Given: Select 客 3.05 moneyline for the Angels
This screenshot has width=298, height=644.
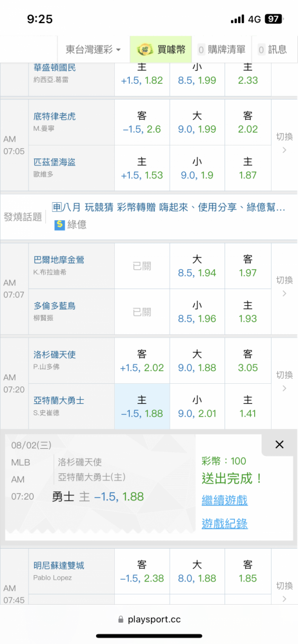Looking at the screenshot, I should pyautogui.click(x=248, y=361).
